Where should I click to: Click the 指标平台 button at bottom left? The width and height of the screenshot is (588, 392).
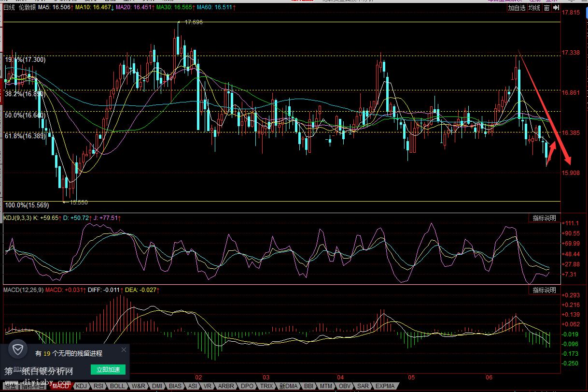pos(34,386)
